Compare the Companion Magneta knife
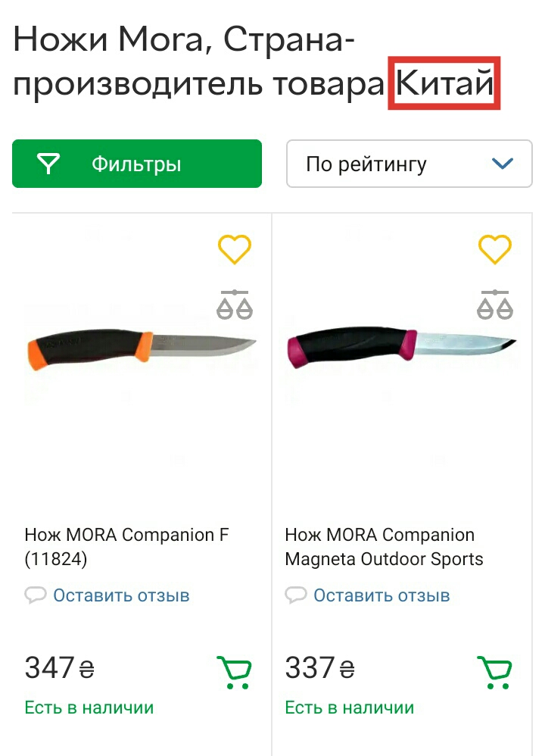The height and width of the screenshot is (756, 545). 495,304
